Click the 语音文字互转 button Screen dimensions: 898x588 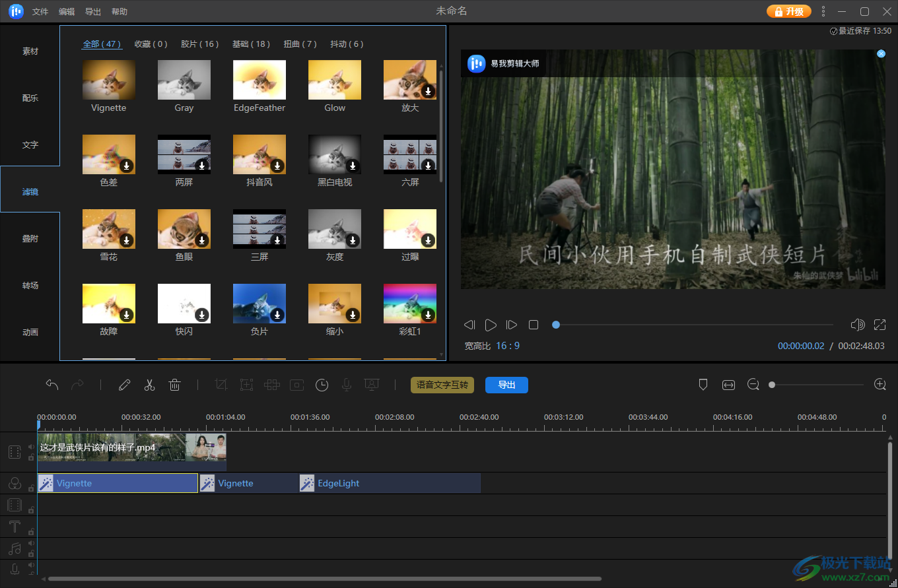click(x=442, y=385)
